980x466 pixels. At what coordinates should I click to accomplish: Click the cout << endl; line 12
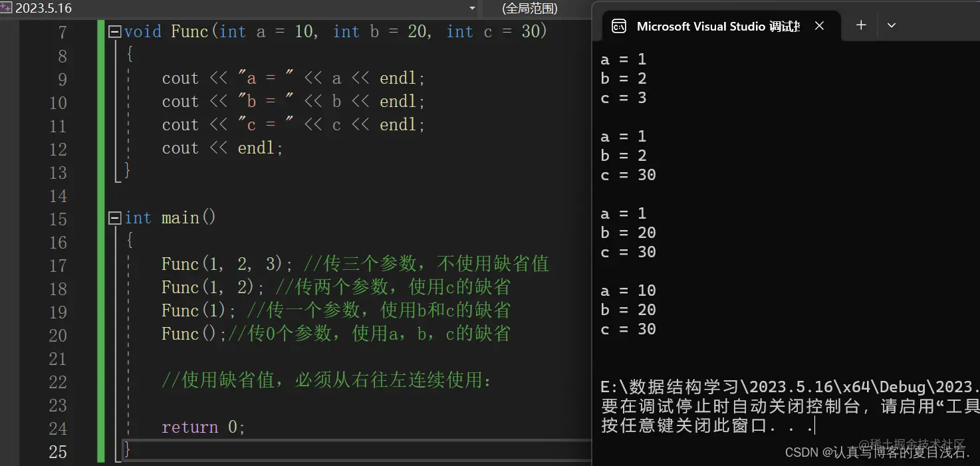[x=223, y=148]
